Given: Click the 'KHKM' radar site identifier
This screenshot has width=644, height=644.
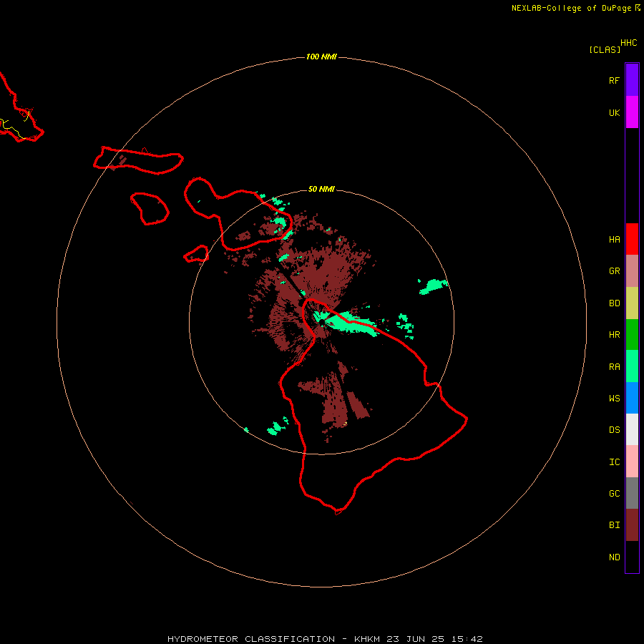Looking at the screenshot, I should tap(367, 639).
